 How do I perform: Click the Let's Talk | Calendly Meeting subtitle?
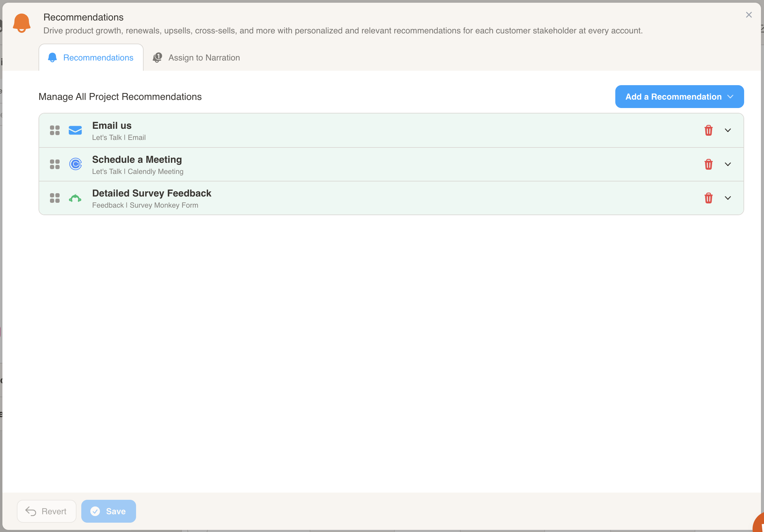click(138, 172)
